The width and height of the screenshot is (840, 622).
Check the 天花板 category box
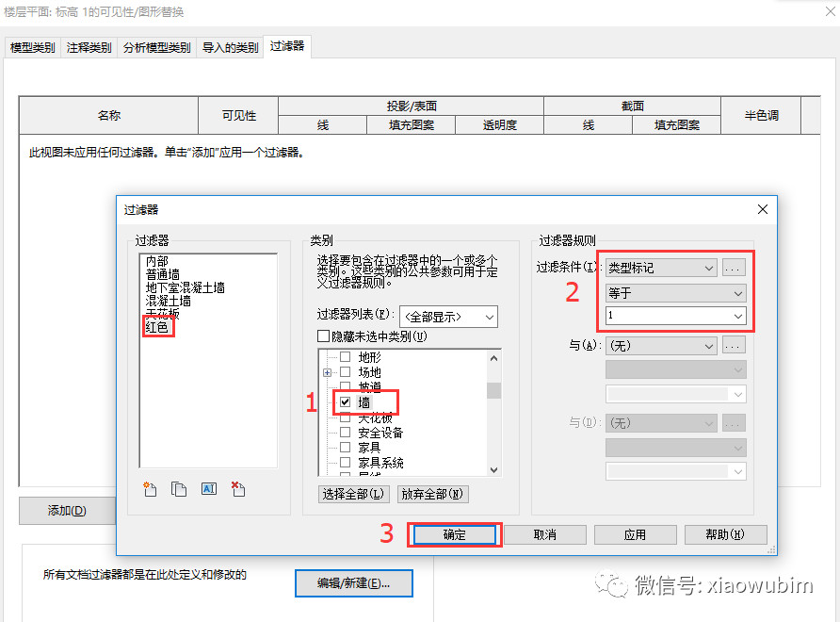click(x=346, y=417)
